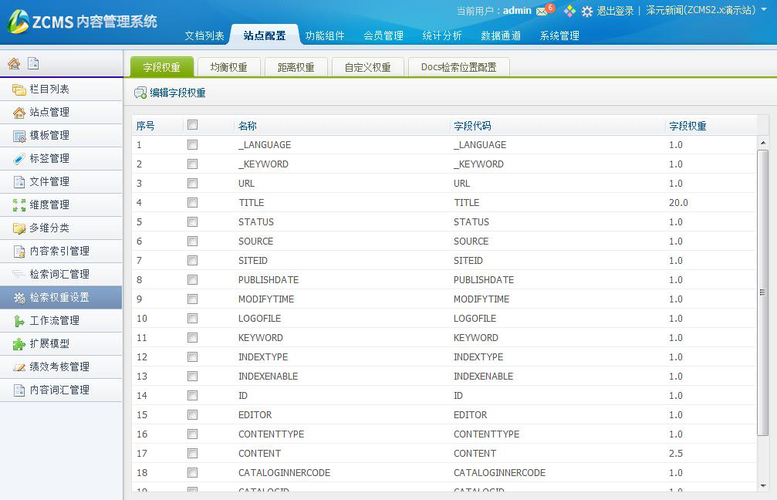Tick the checkbox for the CONTENT row

coord(192,453)
